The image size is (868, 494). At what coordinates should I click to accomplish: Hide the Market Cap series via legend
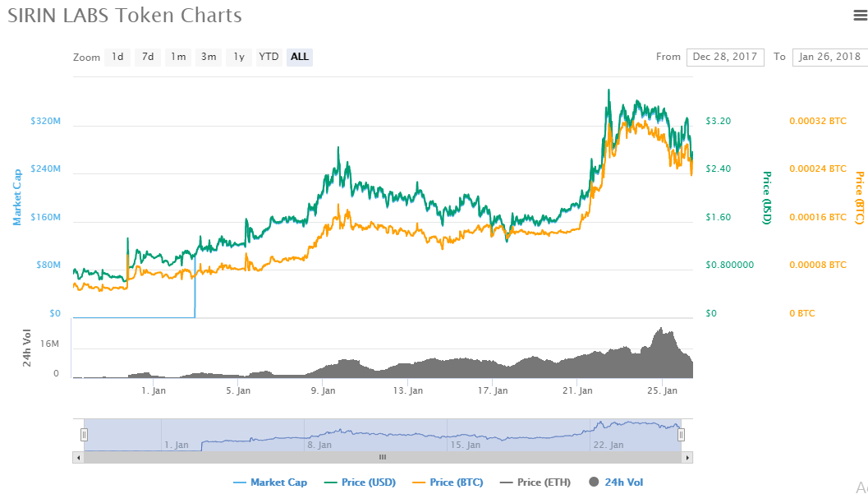click(x=270, y=482)
